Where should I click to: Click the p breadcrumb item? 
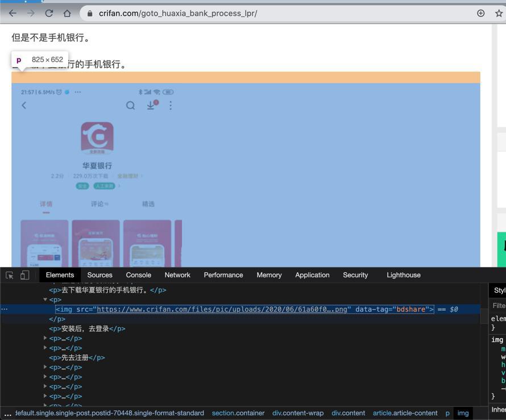pyautogui.click(x=447, y=413)
